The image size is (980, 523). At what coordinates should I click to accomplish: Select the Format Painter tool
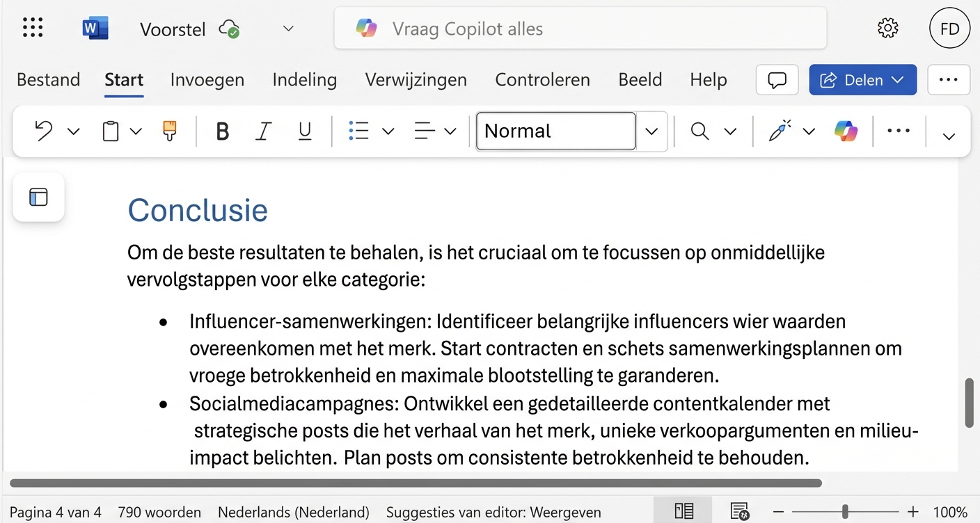pyautogui.click(x=168, y=131)
